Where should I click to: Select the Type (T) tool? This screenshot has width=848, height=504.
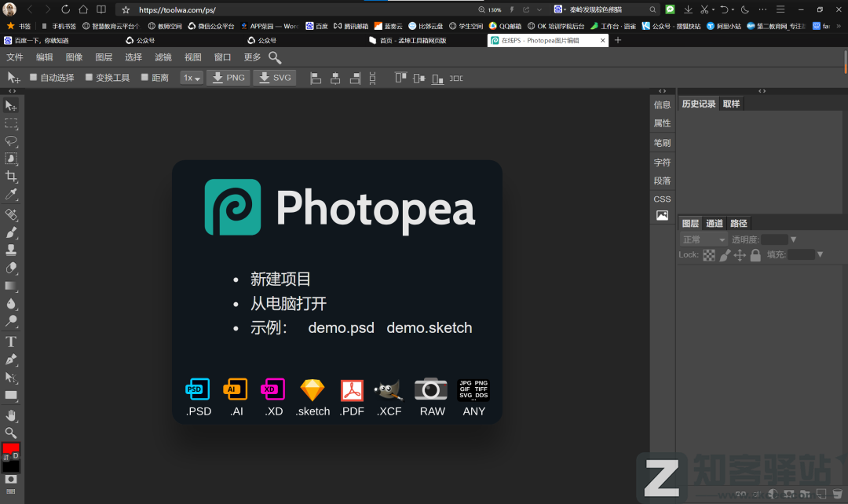point(11,341)
